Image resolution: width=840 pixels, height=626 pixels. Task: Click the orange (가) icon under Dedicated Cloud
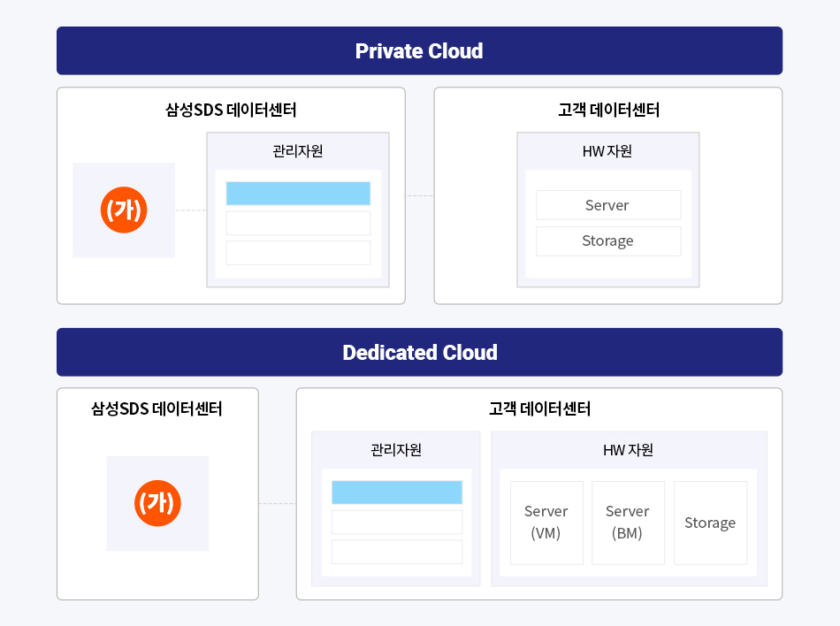pyautogui.click(x=158, y=503)
